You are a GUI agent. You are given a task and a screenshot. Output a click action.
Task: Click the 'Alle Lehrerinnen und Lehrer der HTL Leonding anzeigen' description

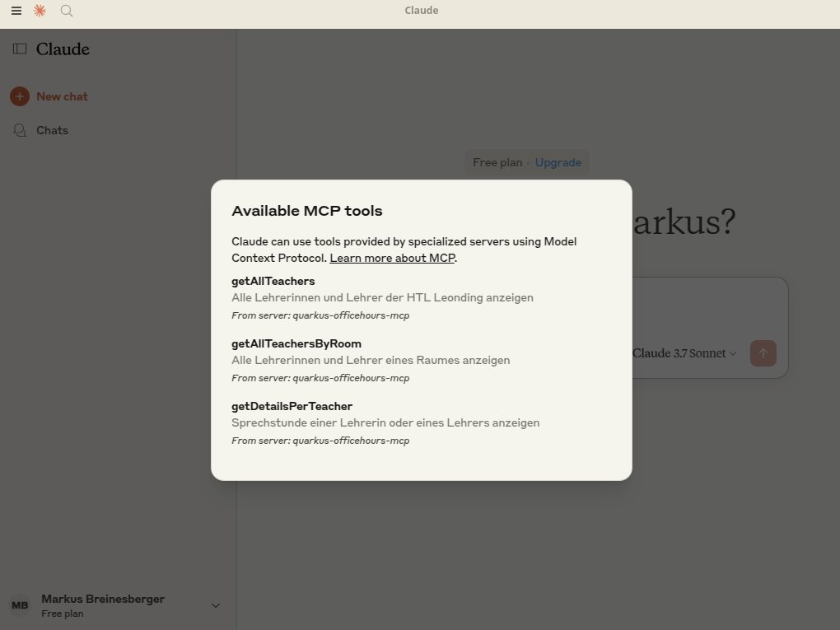382,297
